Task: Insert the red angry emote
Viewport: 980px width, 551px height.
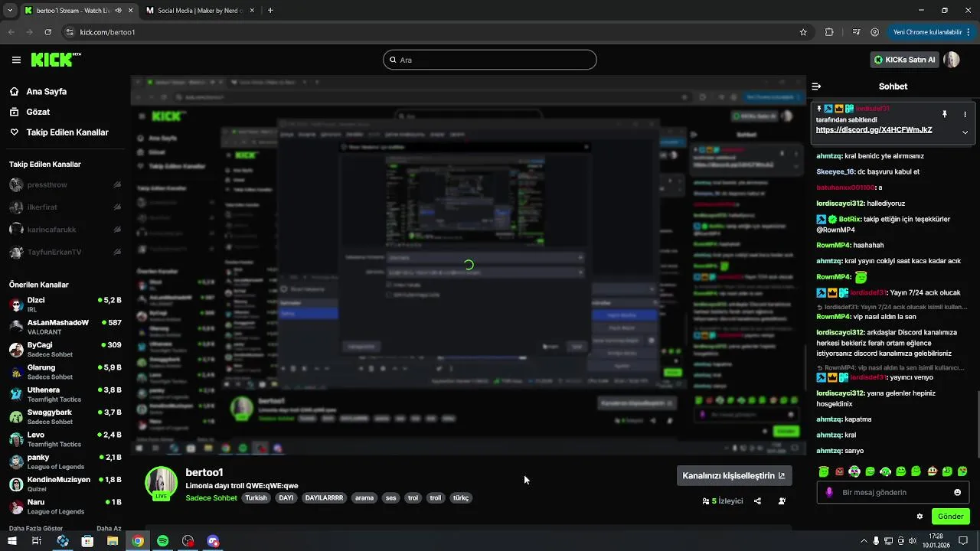Action: (x=839, y=471)
